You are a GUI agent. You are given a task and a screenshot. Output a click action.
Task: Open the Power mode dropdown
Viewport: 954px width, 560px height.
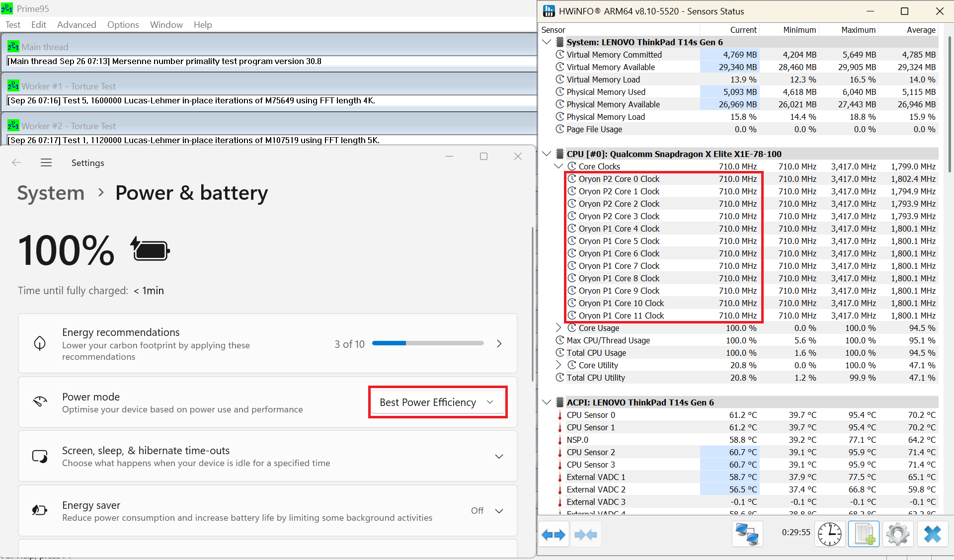(x=437, y=402)
